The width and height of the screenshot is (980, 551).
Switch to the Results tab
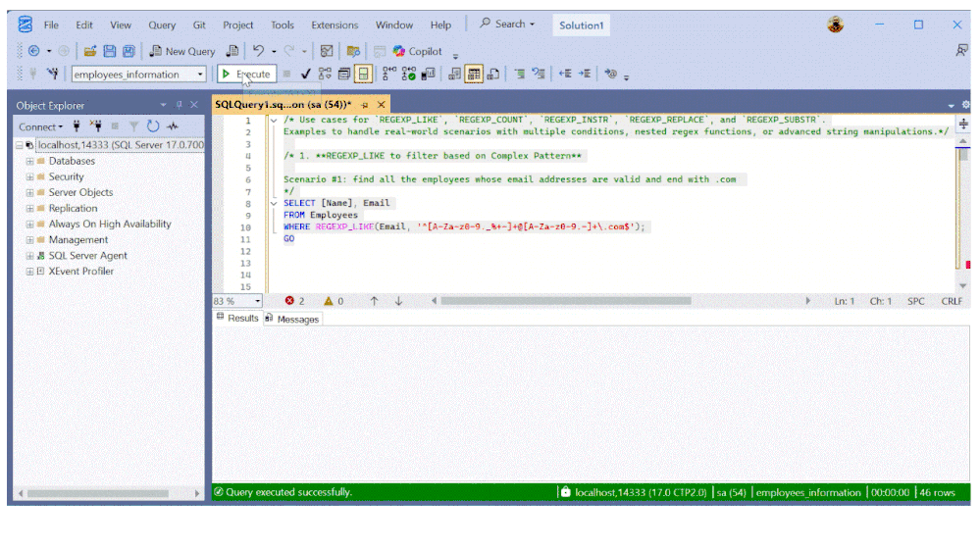pyautogui.click(x=237, y=318)
